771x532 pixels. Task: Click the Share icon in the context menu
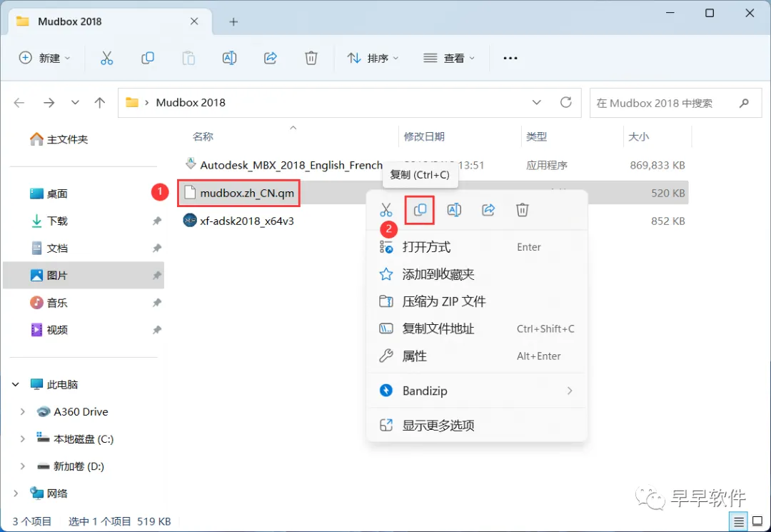pos(488,210)
